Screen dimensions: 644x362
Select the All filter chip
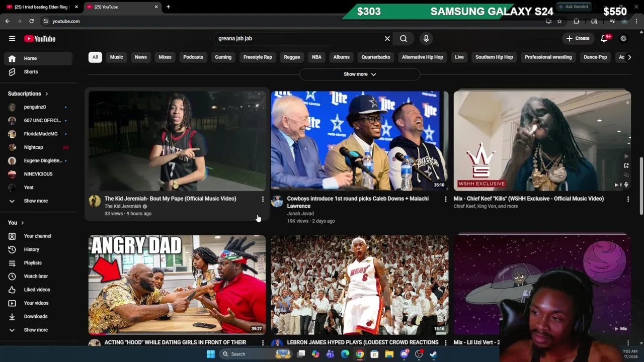pos(95,57)
